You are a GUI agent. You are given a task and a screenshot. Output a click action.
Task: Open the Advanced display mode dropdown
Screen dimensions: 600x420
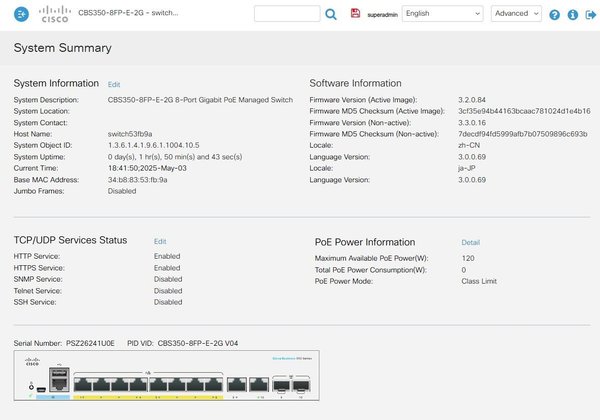(516, 13)
